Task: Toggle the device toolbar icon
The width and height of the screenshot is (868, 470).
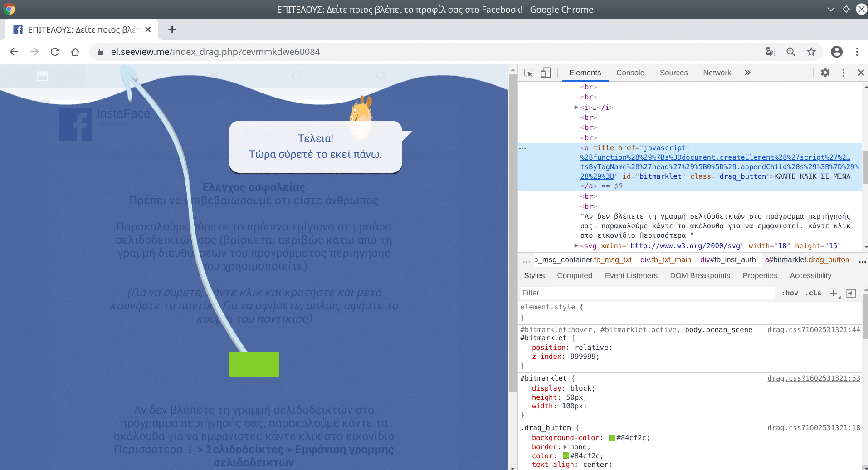Action: click(546, 73)
